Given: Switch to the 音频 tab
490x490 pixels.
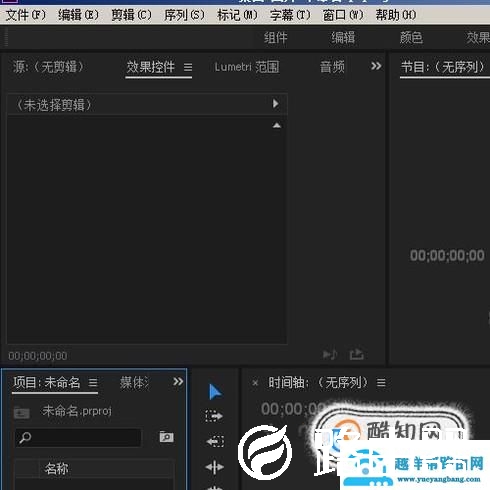Looking at the screenshot, I should click(x=332, y=67).
